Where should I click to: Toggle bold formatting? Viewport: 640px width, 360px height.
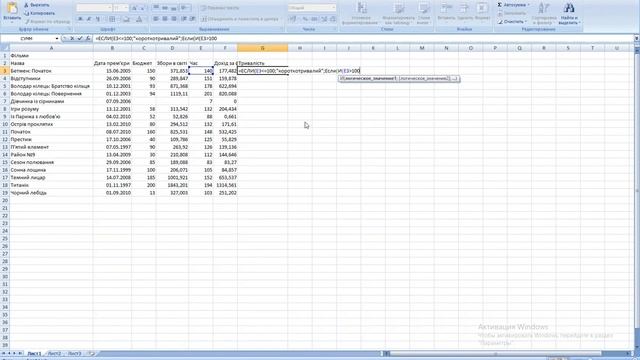click(x=80, y=19)
